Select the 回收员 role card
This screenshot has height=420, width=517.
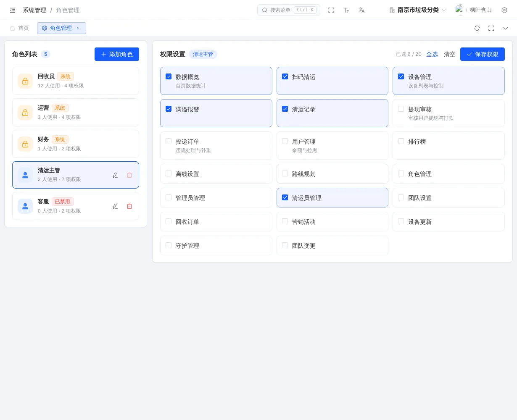pos(76,81)
